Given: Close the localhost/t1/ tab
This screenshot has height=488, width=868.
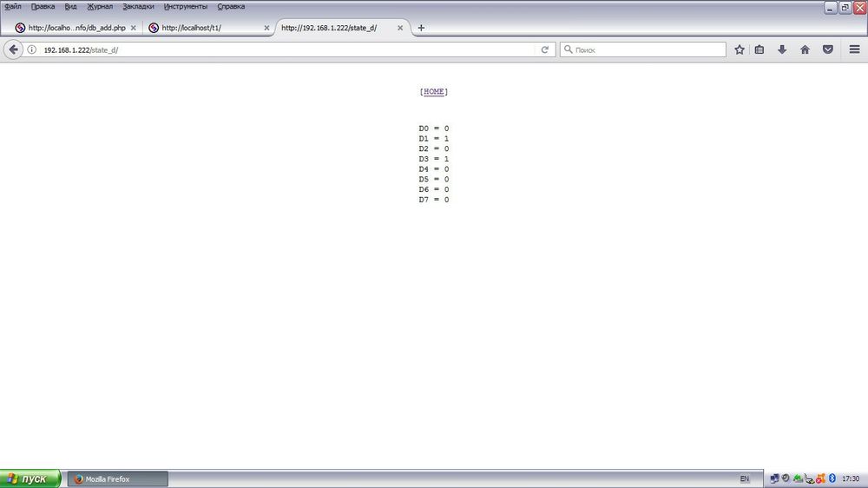Looking at the screenshot, I should [x=266, y=28].
